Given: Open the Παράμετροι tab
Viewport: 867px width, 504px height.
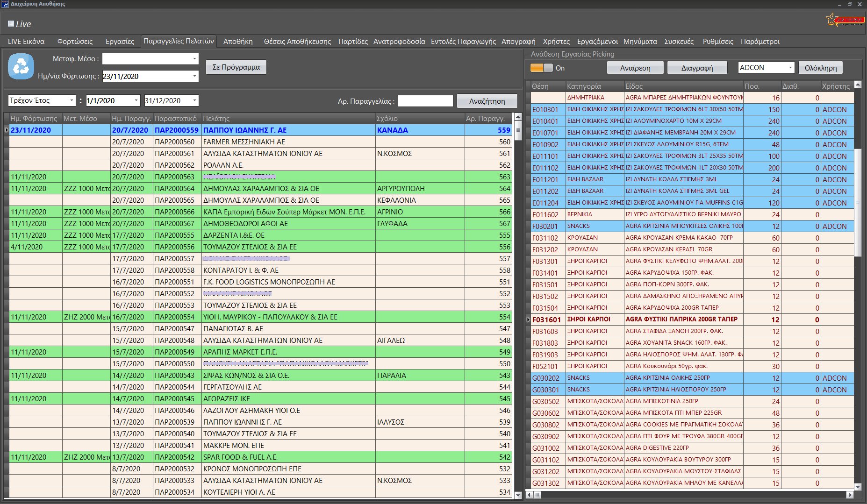Looking at the screenshot, I should pyautogui.click(x=760, y=42).
